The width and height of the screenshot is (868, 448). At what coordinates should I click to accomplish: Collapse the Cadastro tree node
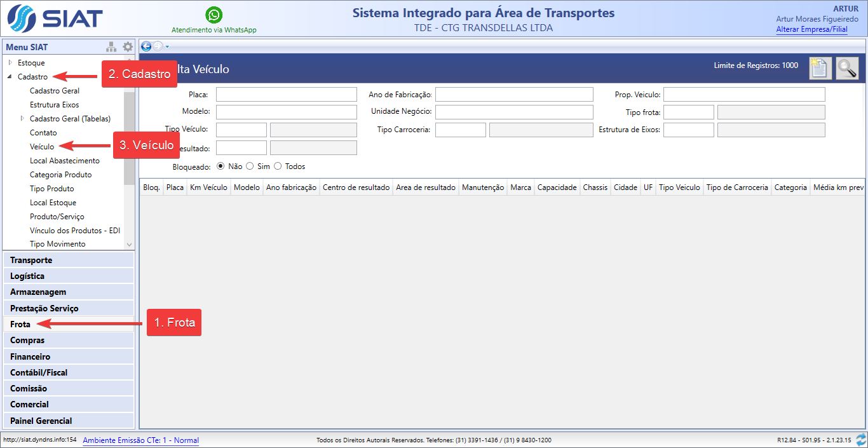coord(10,76)
